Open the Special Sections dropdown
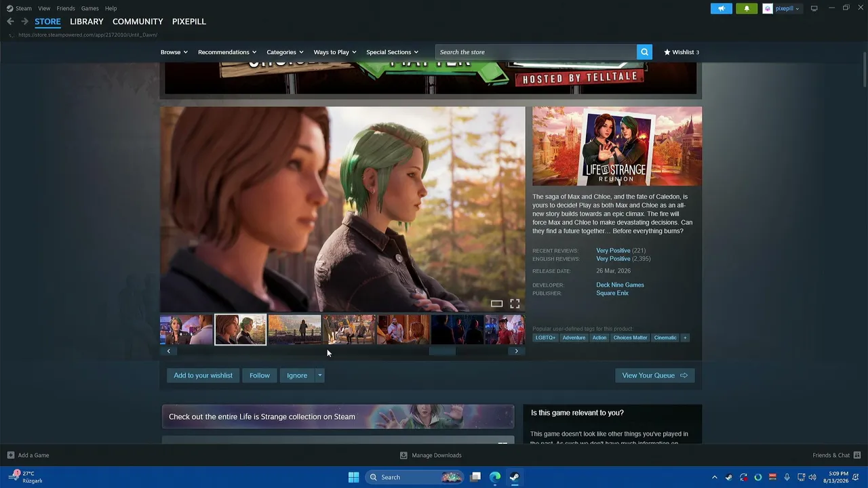 pos(392,52)
